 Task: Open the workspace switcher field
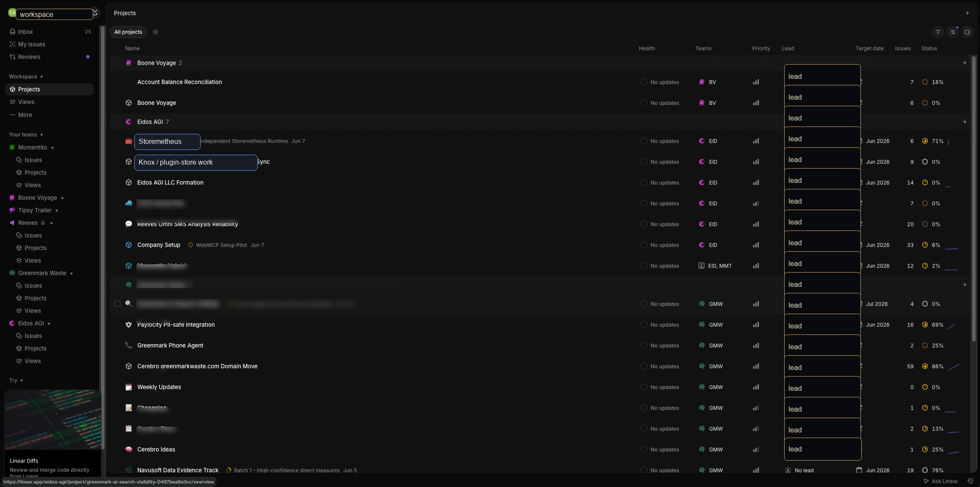pyautogui.click(x=54, y=14)
